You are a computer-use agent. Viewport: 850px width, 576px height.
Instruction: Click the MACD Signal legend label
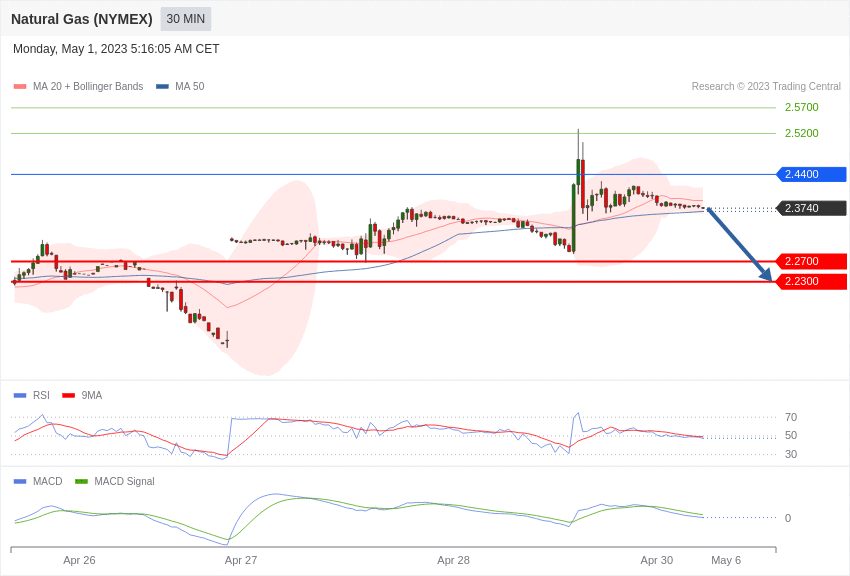(x=124, y=481)
